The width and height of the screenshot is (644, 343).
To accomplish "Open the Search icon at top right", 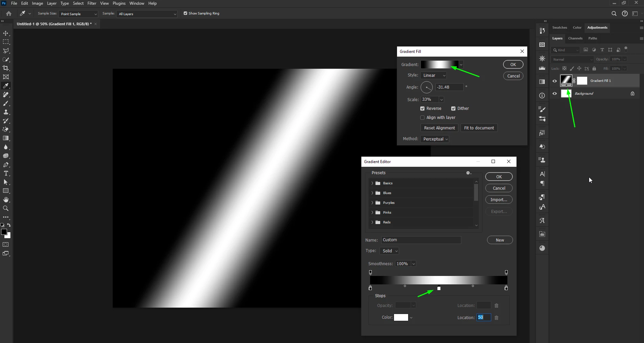I will (x=614, y=13).
